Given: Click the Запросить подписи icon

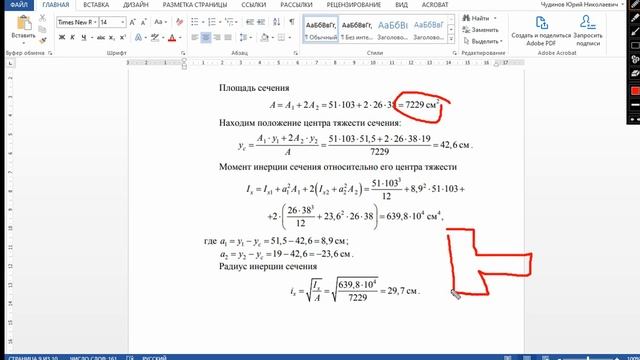Looking at the screenshot, I should point(588,23).
